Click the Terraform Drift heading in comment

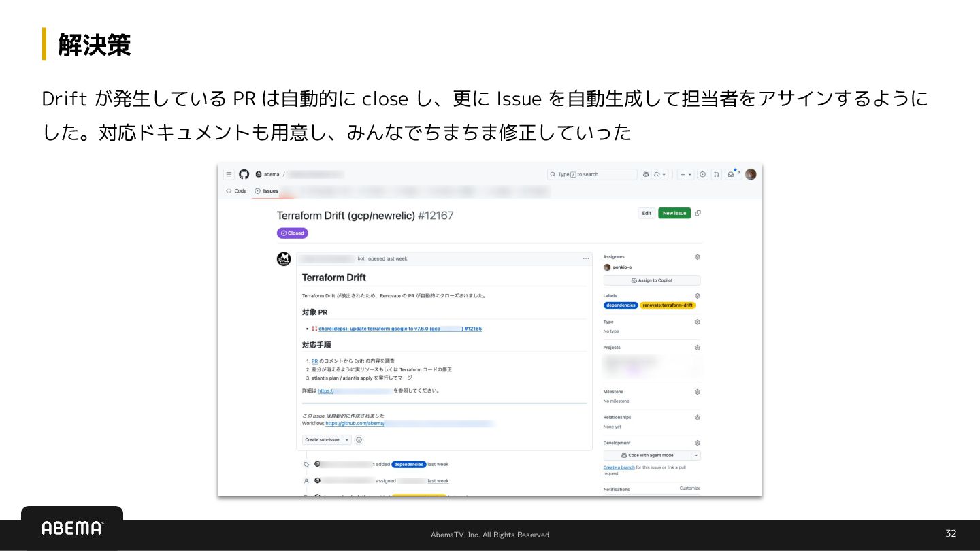[334, 278]
